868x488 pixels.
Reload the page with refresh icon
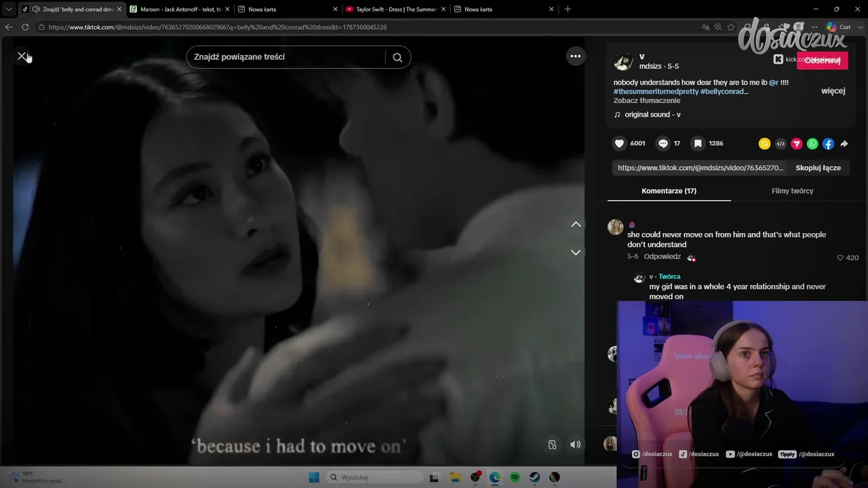click(x=25, y=27)
